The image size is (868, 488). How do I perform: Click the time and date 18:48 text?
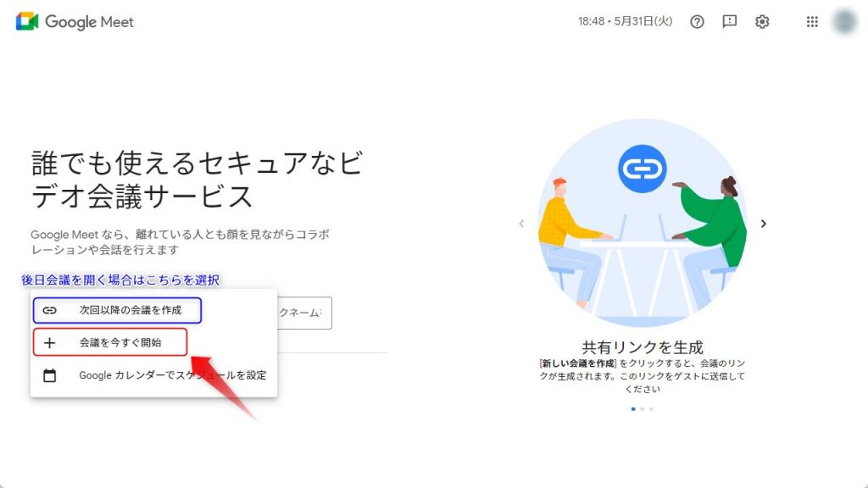point(626,21)
